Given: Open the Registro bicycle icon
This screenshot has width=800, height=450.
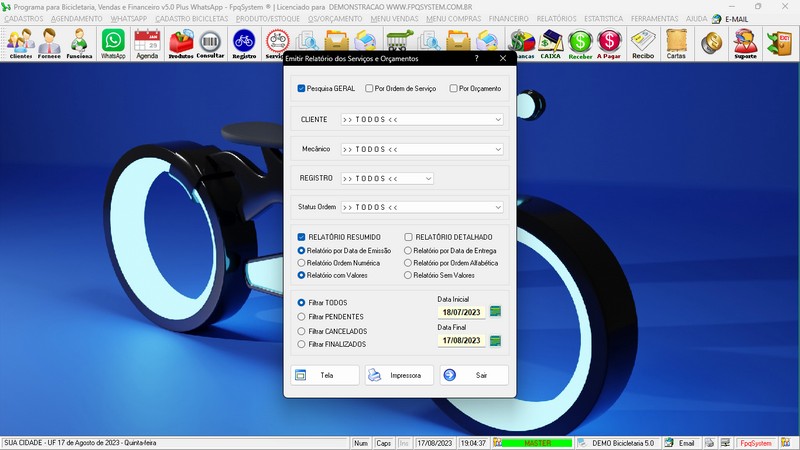Looking at the screenshot, I should pos(243,43).
